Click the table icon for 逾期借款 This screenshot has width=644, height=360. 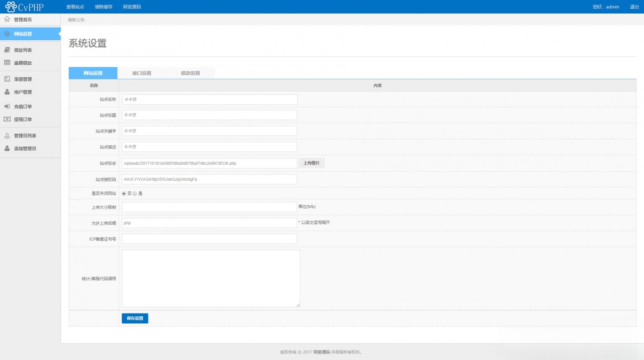click(x=7, y=63)
